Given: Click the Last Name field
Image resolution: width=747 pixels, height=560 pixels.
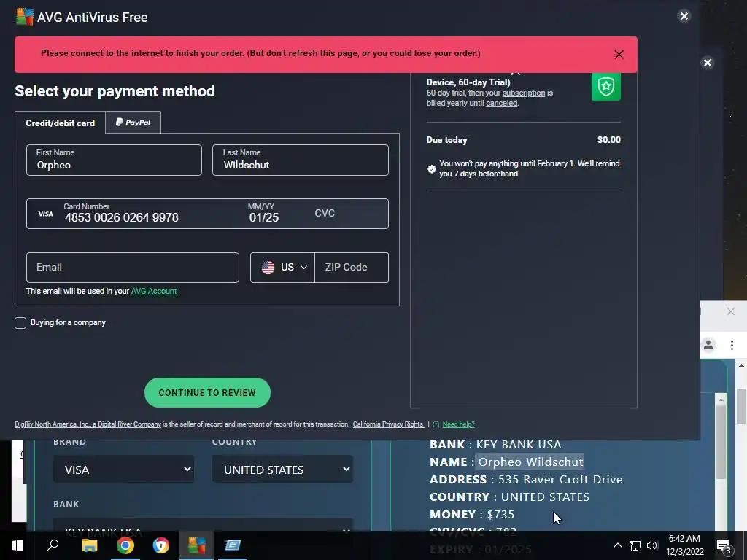Looking at the screenshot, I should pos(300,160).
